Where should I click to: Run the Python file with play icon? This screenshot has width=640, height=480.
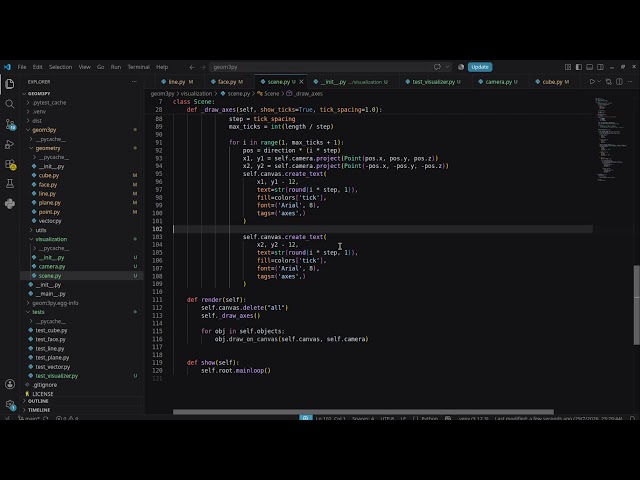[592, 82]
